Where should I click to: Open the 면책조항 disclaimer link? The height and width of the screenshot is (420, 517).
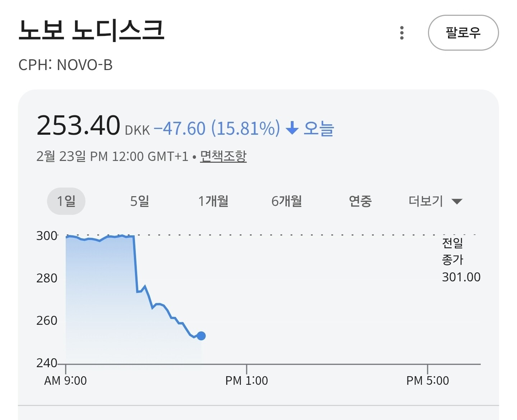[x=223, y=156]
